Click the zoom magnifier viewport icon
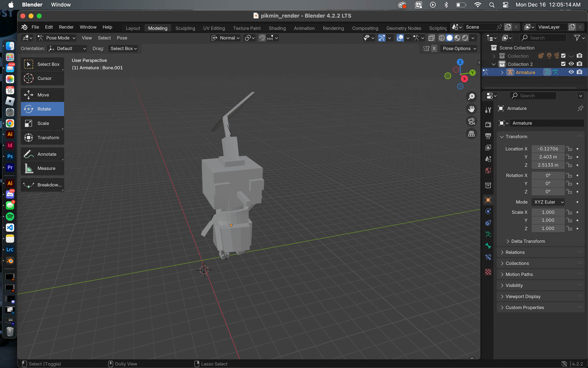This screenshot has height=368, width=588. pyautogui.click(x=471, y=97)
